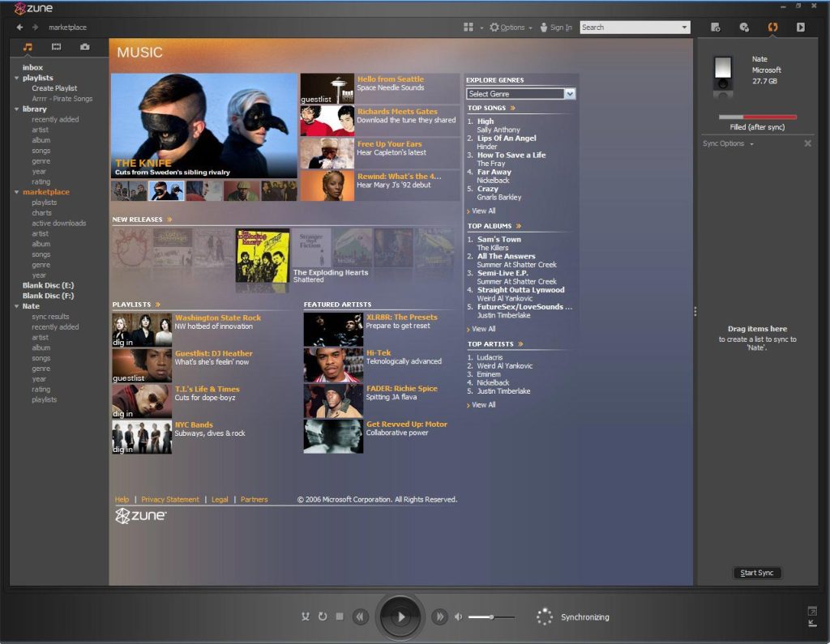
Task: Click the pane splitter handle
Action: (x=695, y=312)
